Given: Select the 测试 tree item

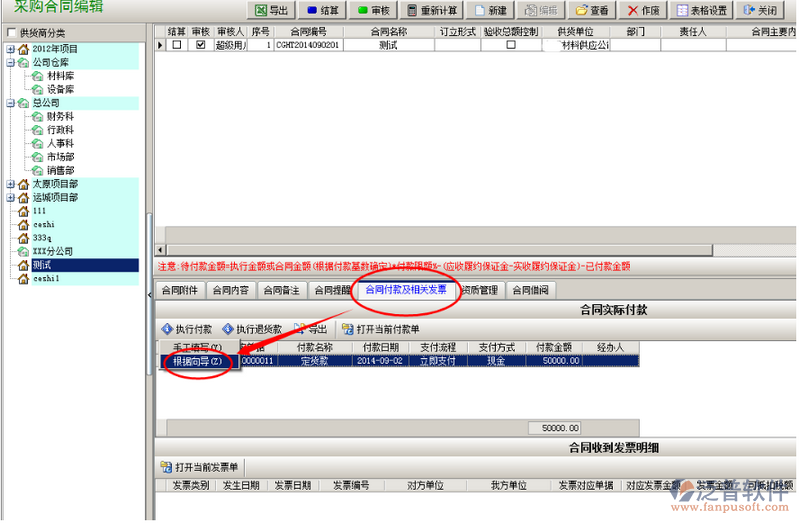Looking at the screenshot, I should tap(85, 265).
